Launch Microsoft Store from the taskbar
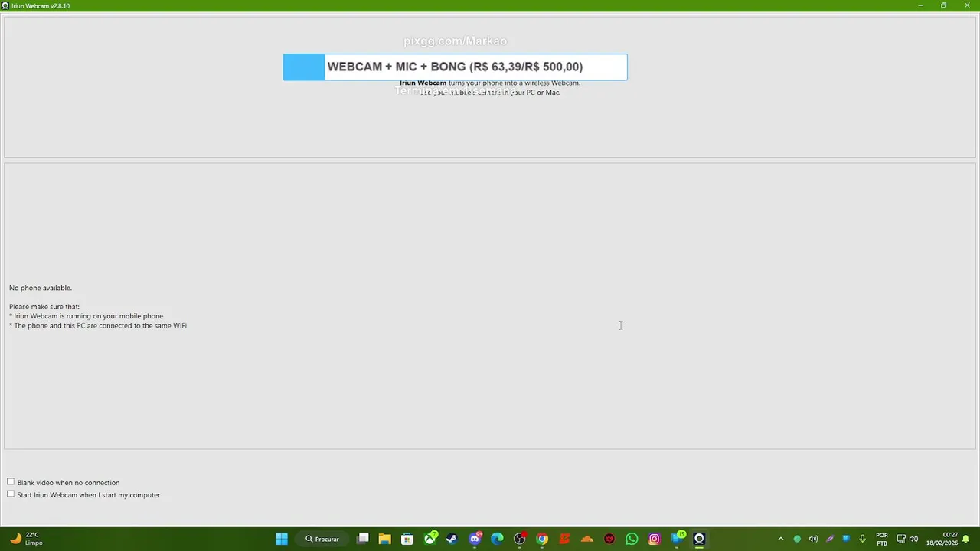This screenshot has height=551, width=980. tap(407, 539)
